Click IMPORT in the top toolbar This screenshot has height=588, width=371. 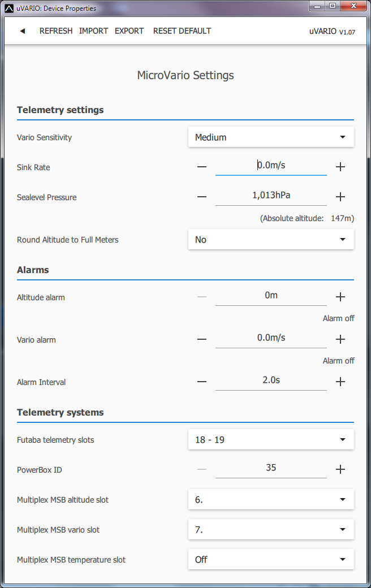(x=93, y=31)
